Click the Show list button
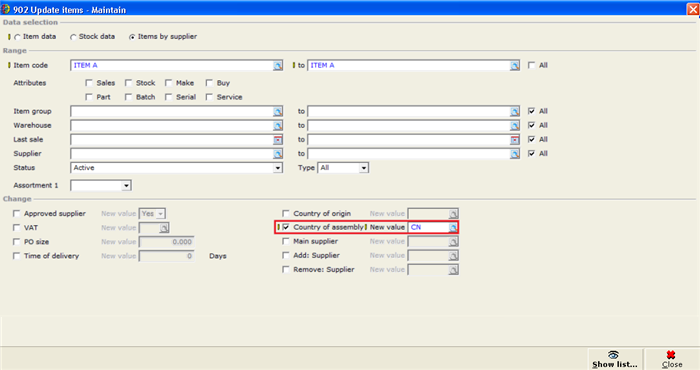 (x=615, y=359)
